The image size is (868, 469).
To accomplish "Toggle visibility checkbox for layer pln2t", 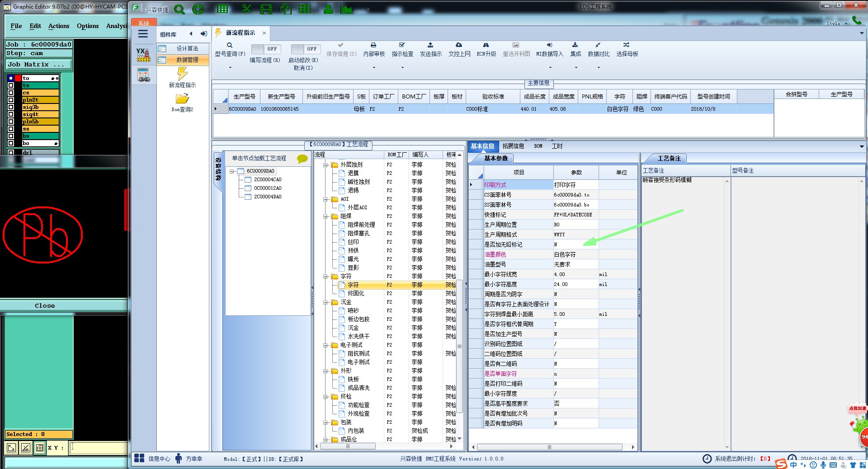I will [11, 100].
